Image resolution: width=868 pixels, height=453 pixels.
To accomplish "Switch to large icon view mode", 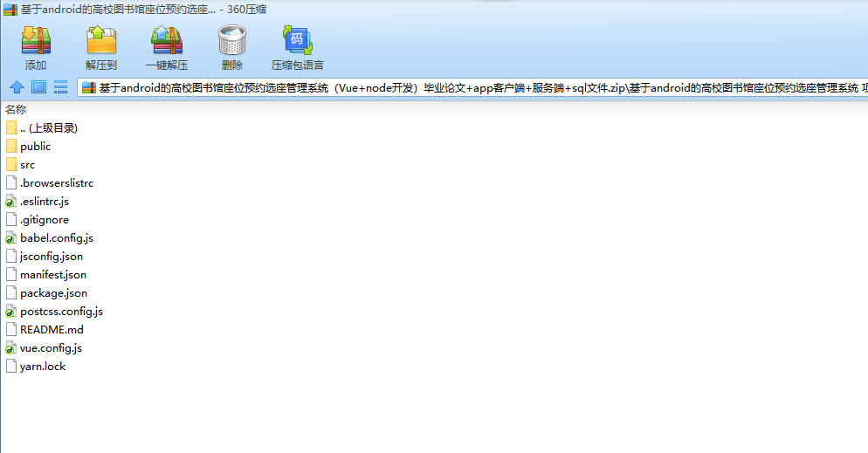I will [38, 87].
